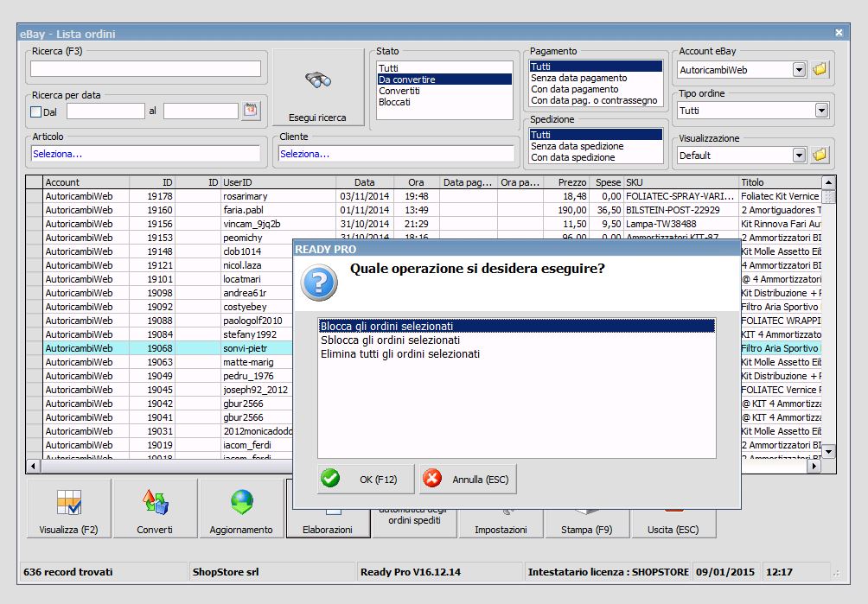The image size is (868, 604).
Task: Click folder icon beside Visualizzazione dropdown
Action: (x=820, y=155)
